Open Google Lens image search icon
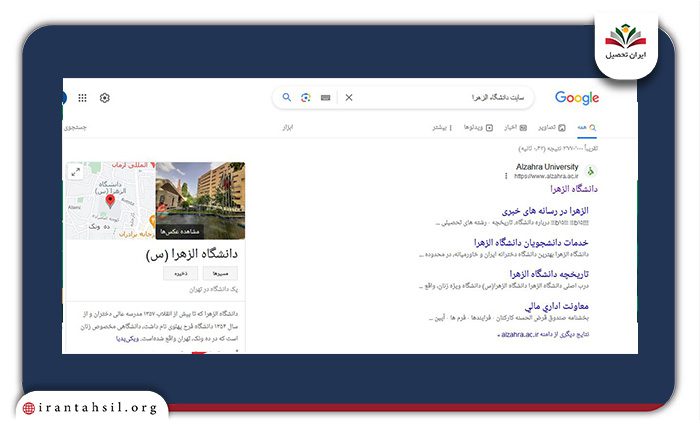Viewport: 700px width, 430px height. tap(306, 97)
